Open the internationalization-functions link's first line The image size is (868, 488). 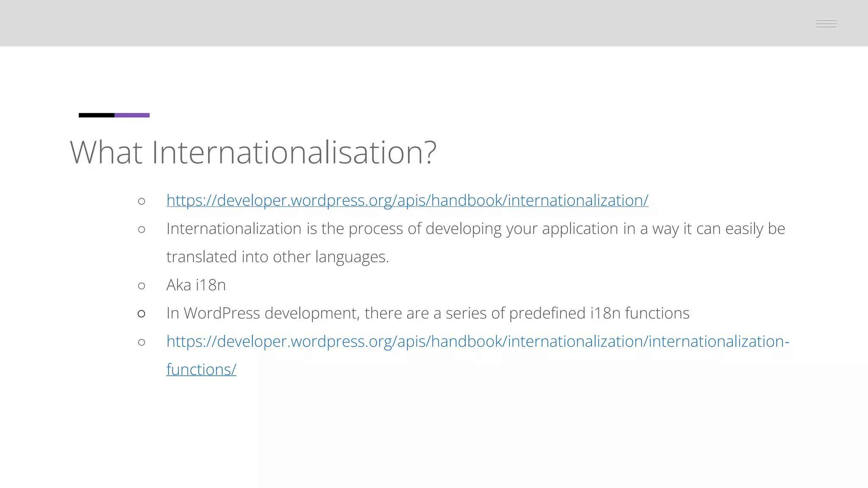pyautogui.click(x=477, y=341)
